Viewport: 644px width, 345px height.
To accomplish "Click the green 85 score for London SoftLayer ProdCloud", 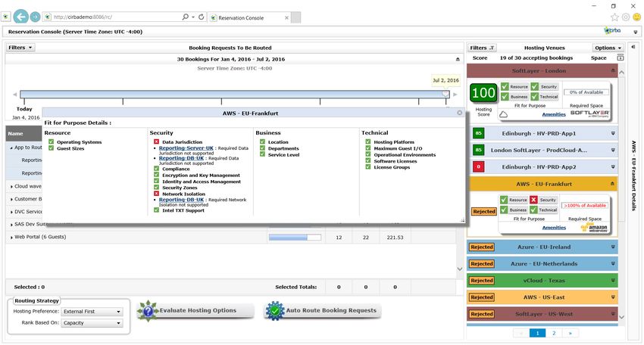I will click(x=479, y=150).
